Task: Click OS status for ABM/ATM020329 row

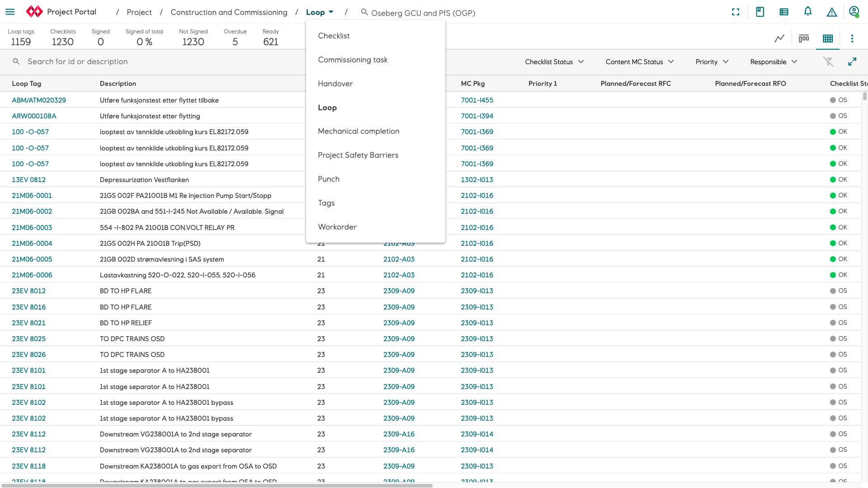Action: pyautogui.click(x=839, y=100)
